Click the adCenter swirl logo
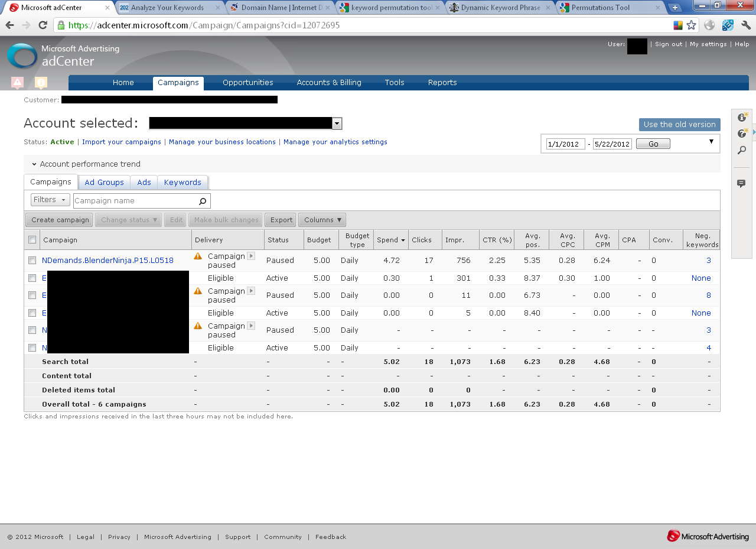Viewport: 756px width, 549px height. click(22, 56)
